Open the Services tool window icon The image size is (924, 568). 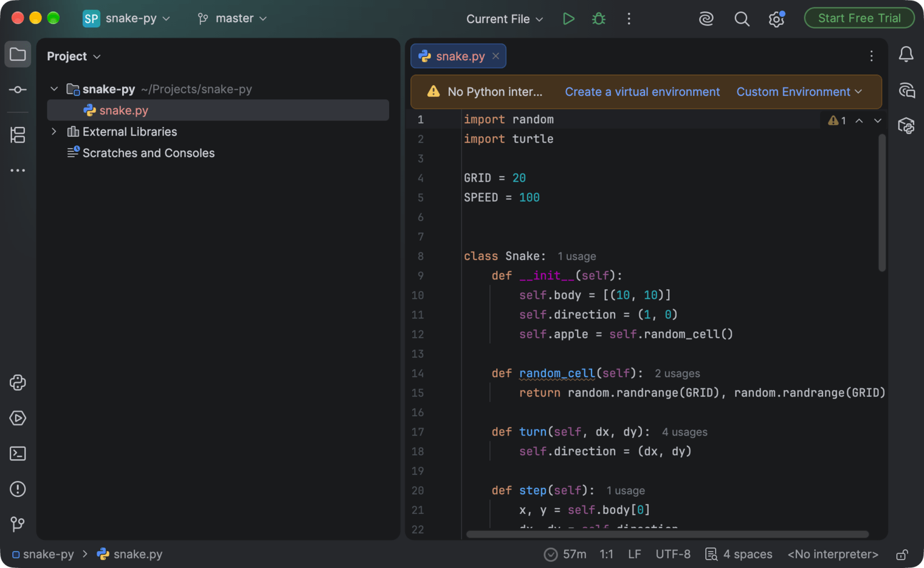(x=18, y=418)
